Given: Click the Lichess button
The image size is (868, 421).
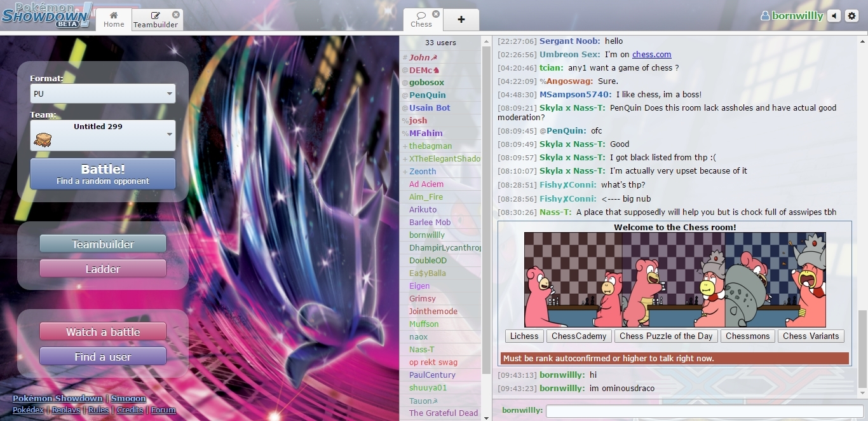Looking at the screenshot, I should (x=524, y=336).
